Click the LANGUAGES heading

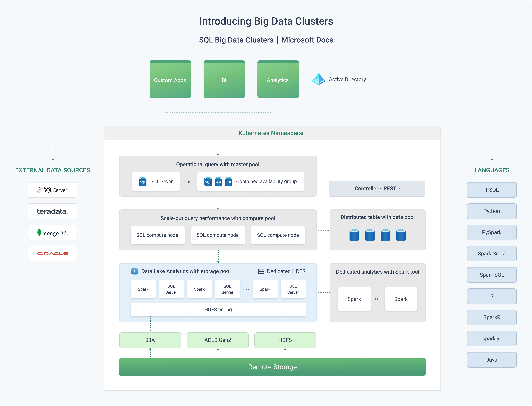[x=492, y=170]
